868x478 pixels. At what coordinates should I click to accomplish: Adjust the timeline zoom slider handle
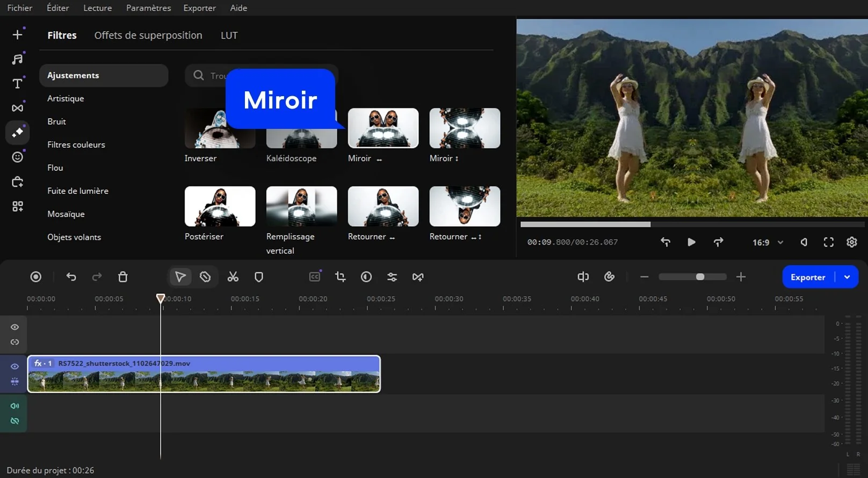700,277
